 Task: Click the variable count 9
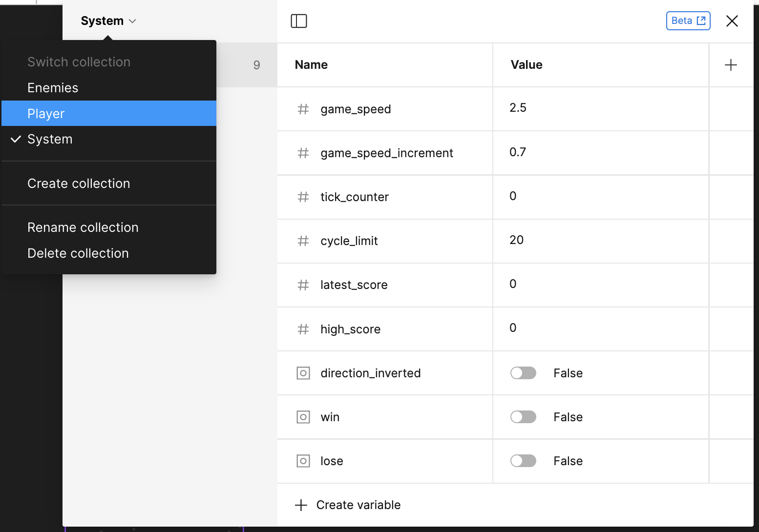point(257,65)
